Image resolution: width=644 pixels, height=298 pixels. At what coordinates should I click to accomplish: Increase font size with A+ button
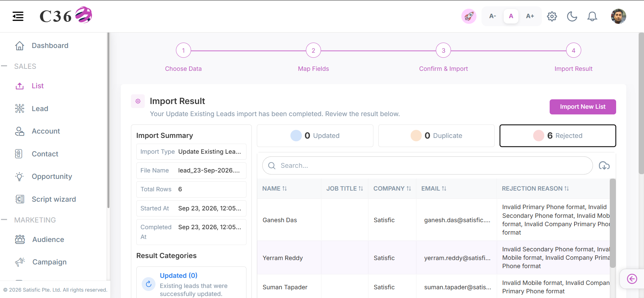pyautogui.click(x=530, y=16)
